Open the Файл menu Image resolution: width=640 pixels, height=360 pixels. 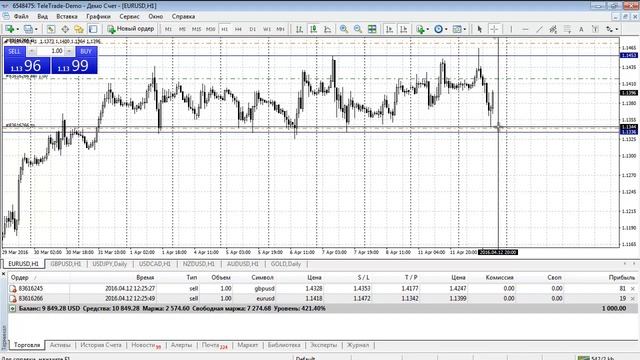pos(21,16)
